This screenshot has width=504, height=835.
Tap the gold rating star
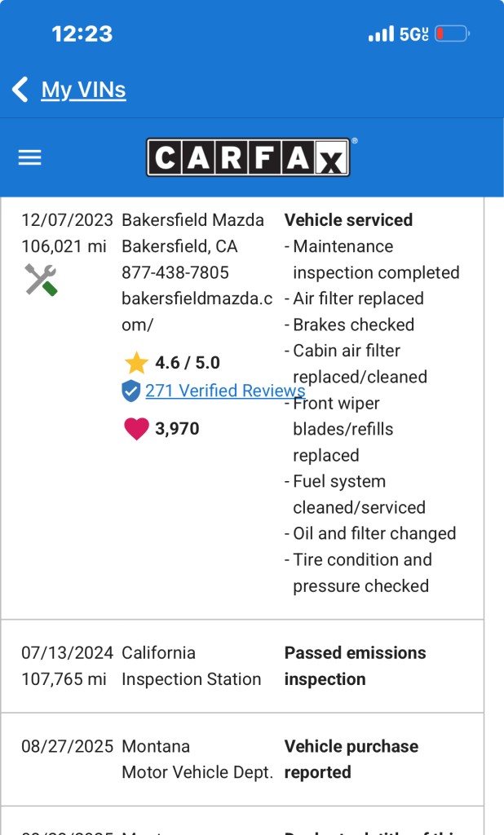click(x=135, y=363)
